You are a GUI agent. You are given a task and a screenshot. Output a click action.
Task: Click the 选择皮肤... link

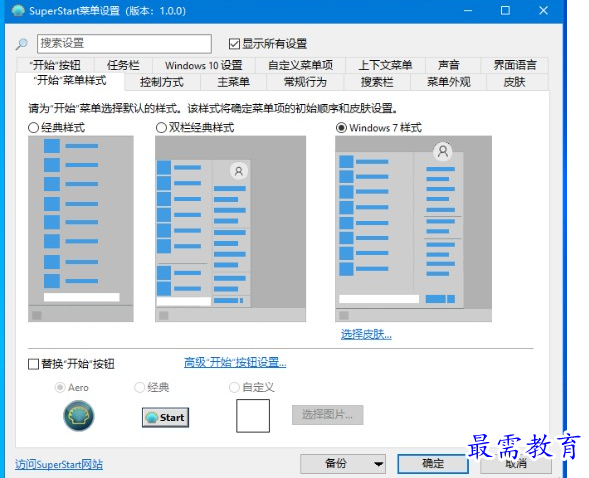point(366,334)
